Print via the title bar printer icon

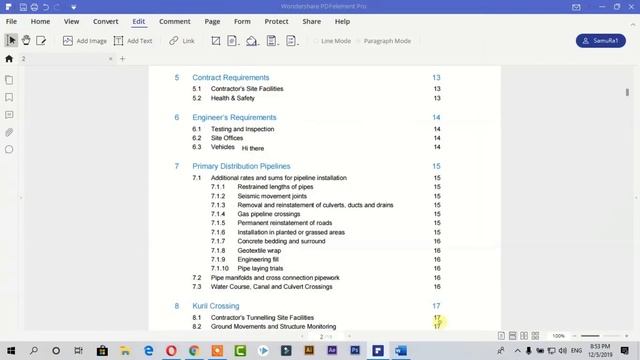point(34,7)
